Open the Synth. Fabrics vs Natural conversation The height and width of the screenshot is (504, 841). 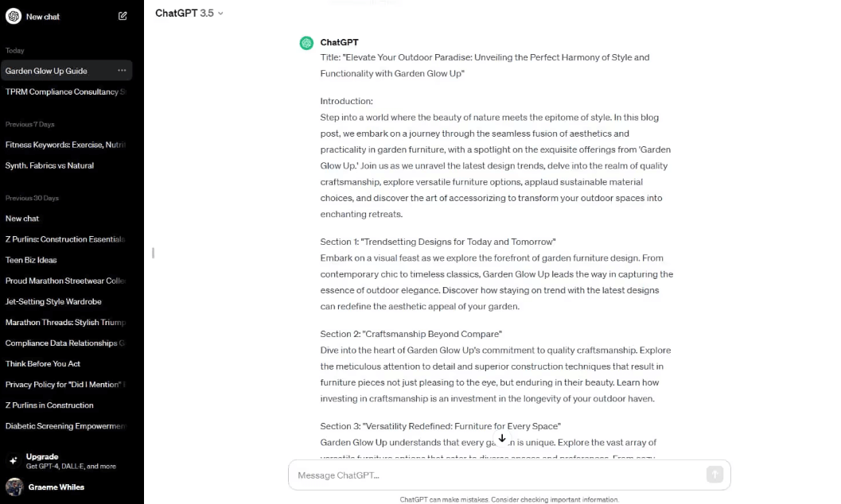[x=48, y=165]
